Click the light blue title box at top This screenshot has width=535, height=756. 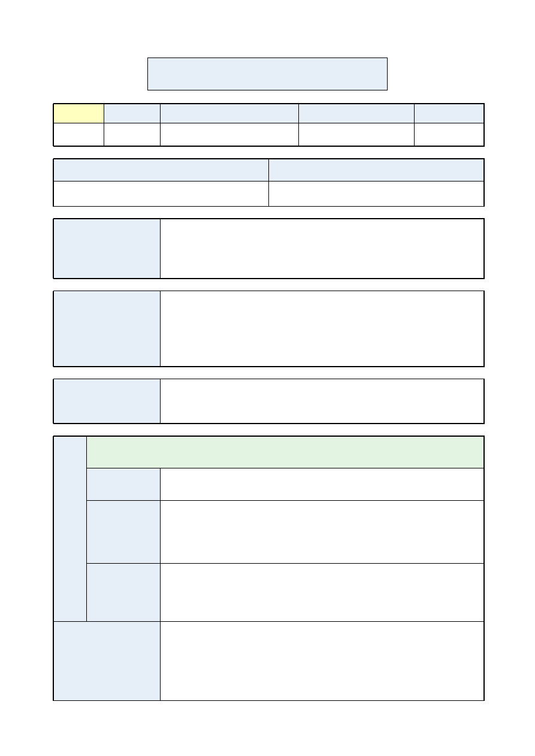pos(267,74)
